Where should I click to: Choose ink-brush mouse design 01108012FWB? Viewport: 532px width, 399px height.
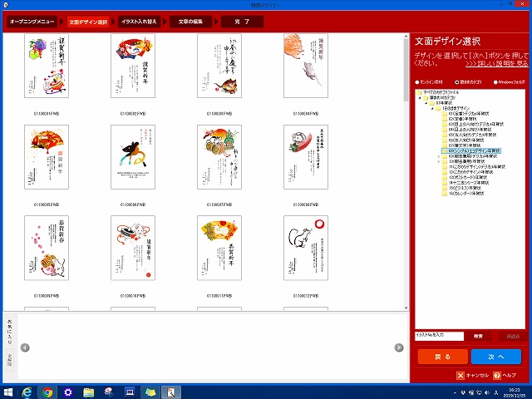pyautogui.click(x=306, y=248)
